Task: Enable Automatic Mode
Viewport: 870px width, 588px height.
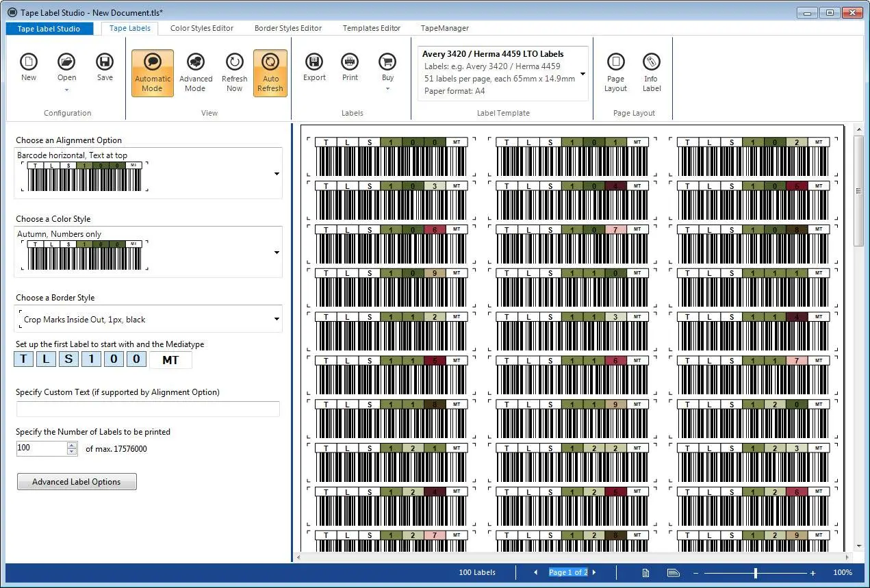Action: [152, 73]
